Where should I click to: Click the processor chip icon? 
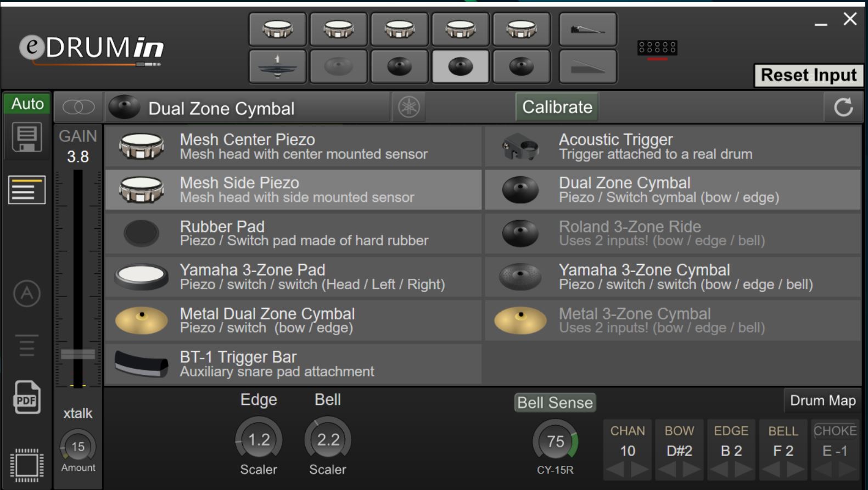pos(27,465)
